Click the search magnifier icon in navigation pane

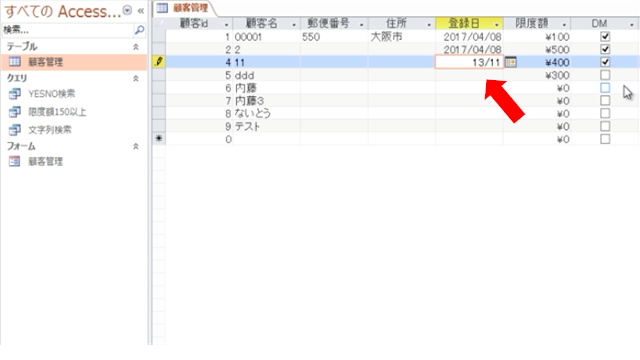(x=139, y=30)
